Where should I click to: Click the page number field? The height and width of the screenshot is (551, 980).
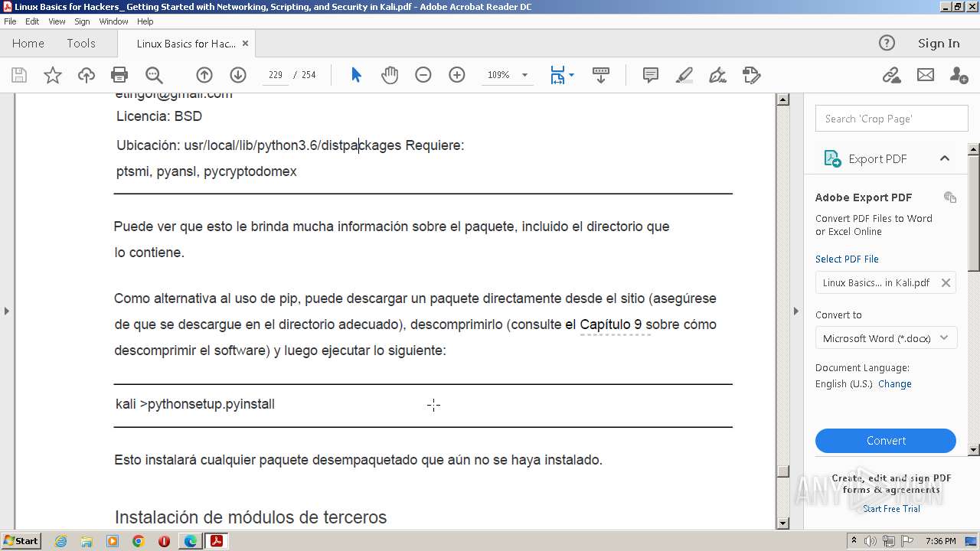pos(276,75)
